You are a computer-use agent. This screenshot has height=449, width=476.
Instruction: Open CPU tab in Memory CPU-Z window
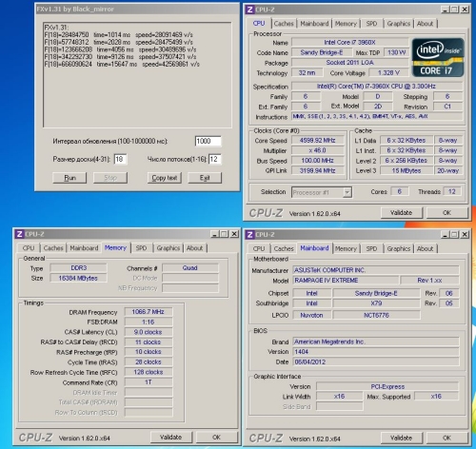pyautogui.click(x=29, y=248)
